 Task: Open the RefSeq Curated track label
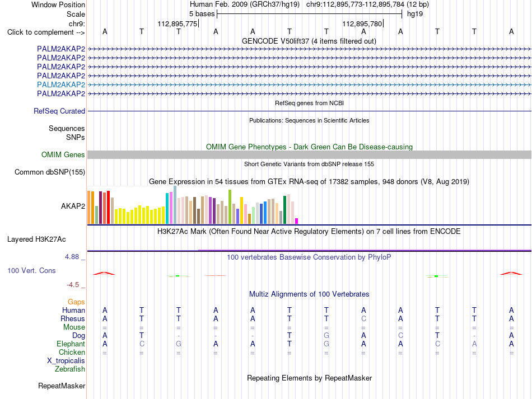pos(59,111)
